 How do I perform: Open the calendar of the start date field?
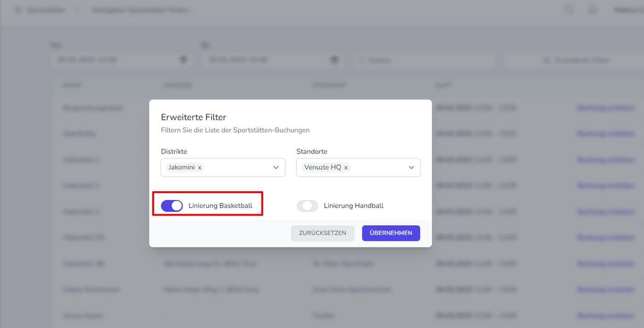[184, 60]
